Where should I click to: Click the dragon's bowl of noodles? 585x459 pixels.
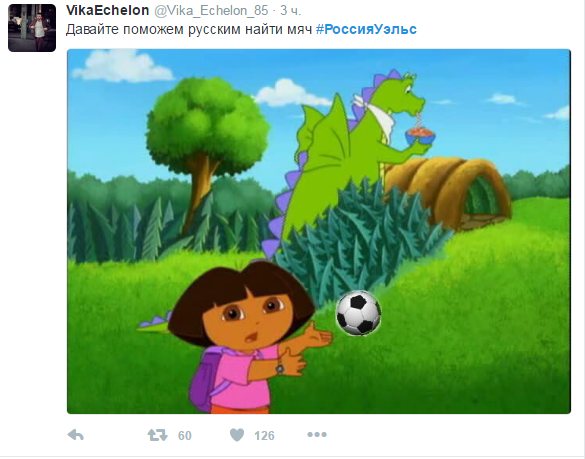tap(420, 135)
